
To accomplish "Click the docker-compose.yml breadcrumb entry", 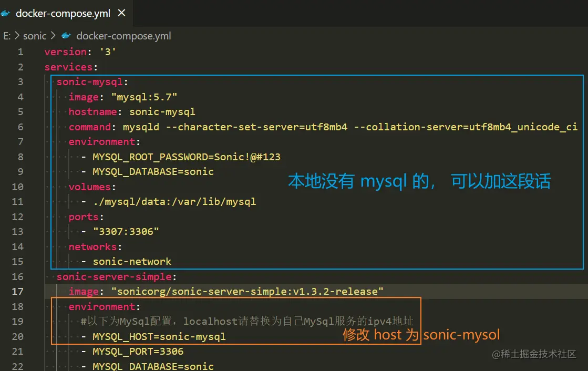I will coord(123,36).
